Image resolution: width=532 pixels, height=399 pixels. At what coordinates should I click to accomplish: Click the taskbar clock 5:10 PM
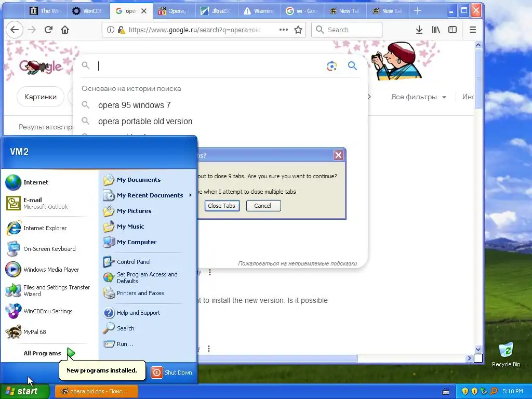[x=513, y=392]
